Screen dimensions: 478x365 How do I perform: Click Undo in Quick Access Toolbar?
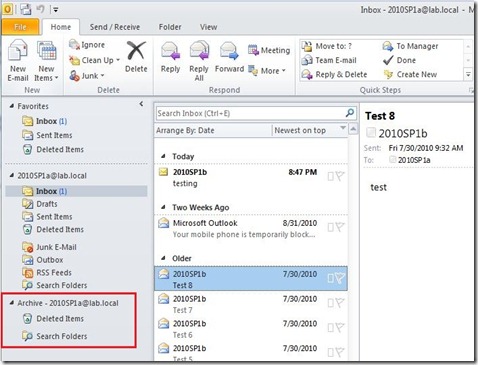point(41,9)
